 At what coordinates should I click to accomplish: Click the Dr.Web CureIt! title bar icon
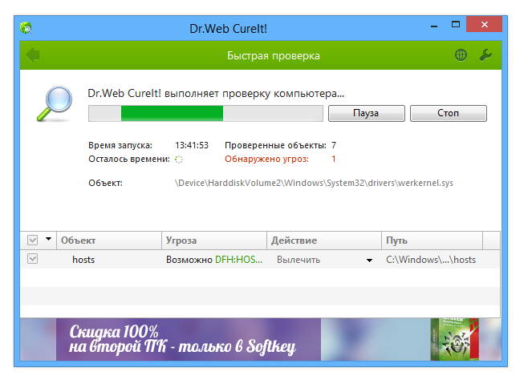click(26, 28)
